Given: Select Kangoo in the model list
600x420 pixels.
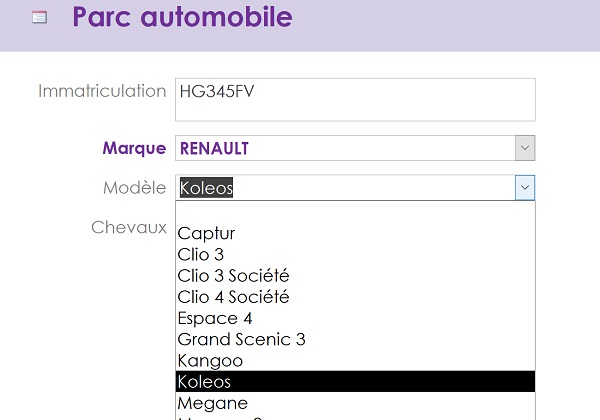Looking at the screenshot, I should [355, 361].
